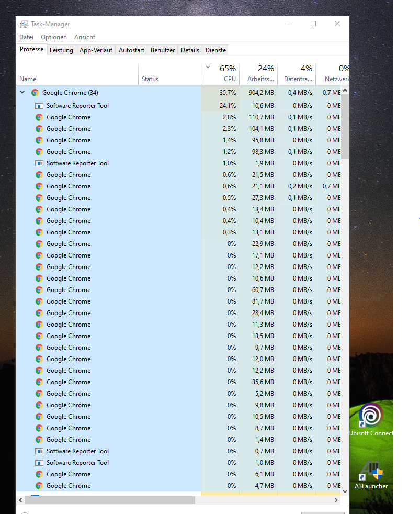Open A3Launcher desktop shortcut
This screenshot has height=514, width=420.
coord(371,475)
